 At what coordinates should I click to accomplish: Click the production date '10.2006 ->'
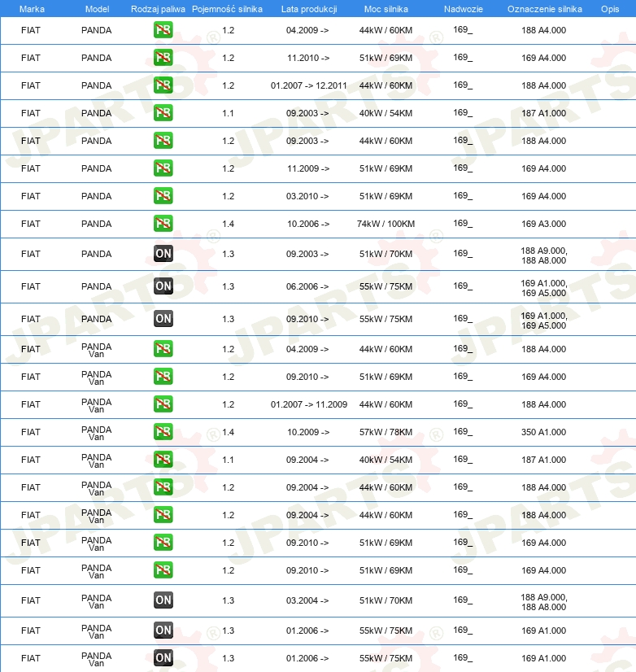click(308, 224)
